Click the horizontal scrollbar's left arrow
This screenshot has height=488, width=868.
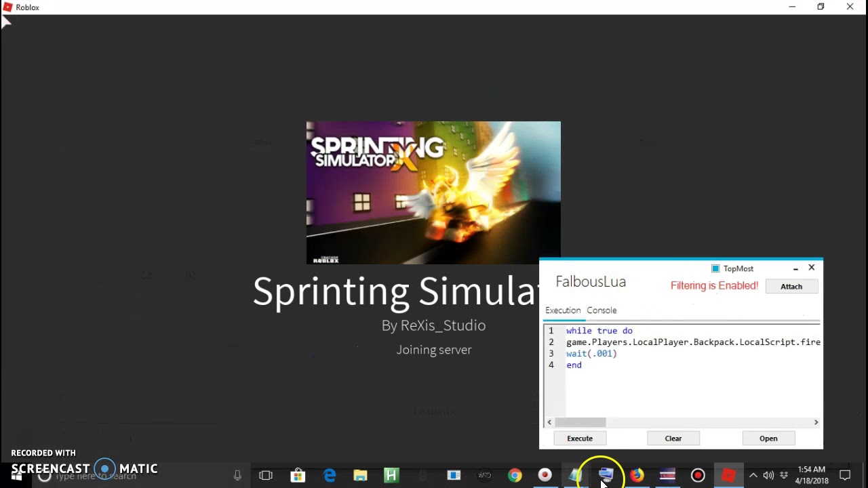pyautogui.click(x=549, y=422)
